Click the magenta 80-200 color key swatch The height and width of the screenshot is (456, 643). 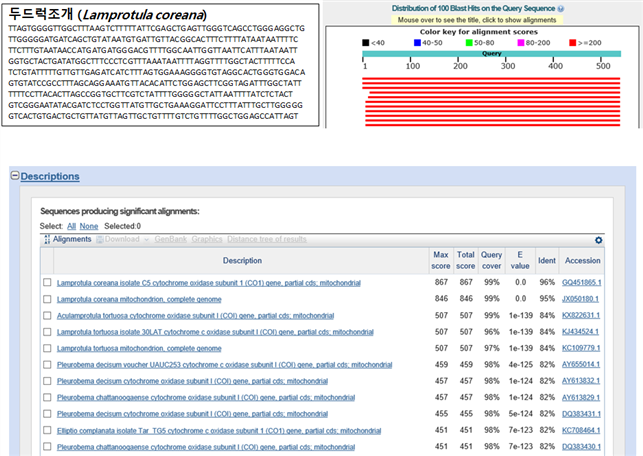tap(521, 43)
